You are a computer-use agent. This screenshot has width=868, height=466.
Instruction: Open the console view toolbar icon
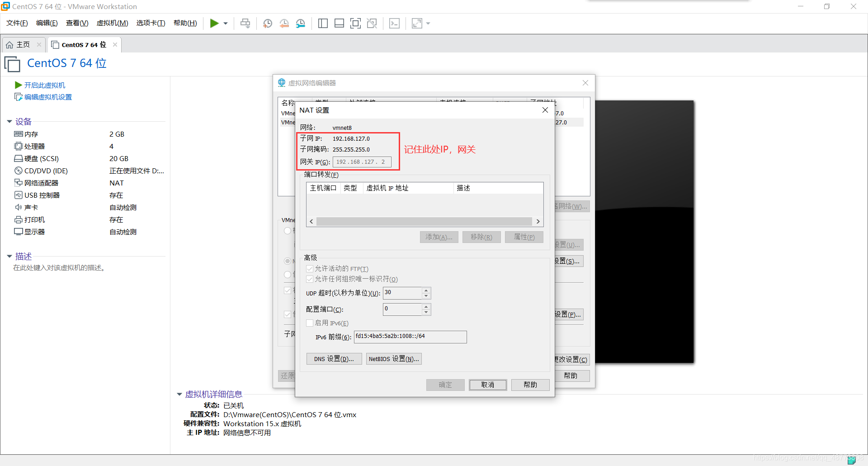tap(394, 23)
